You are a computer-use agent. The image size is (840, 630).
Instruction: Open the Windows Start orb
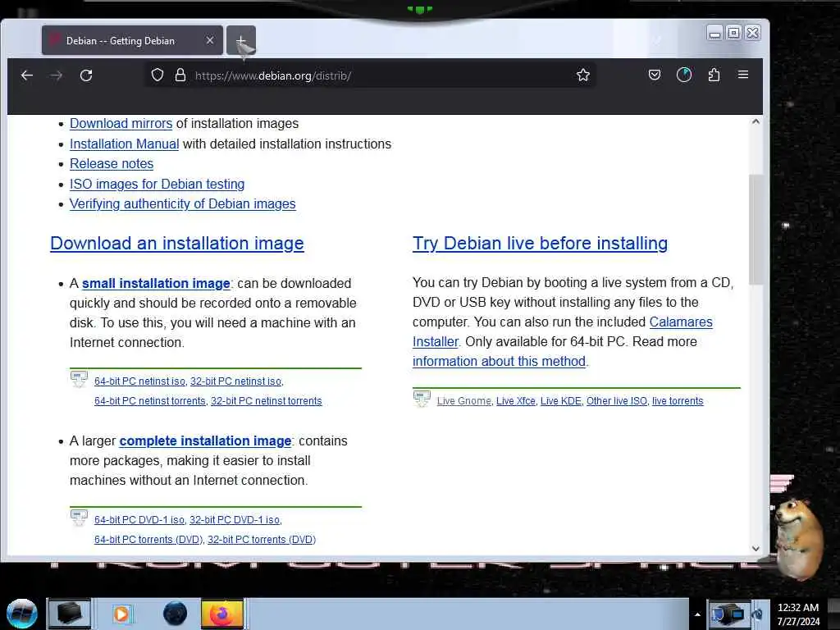tap(22, 614)
